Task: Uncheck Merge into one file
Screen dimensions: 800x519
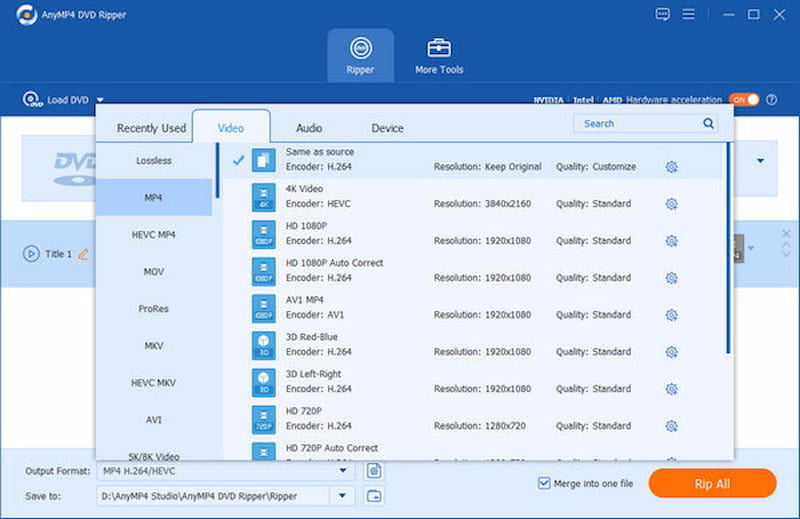Action: pos(545,483)
